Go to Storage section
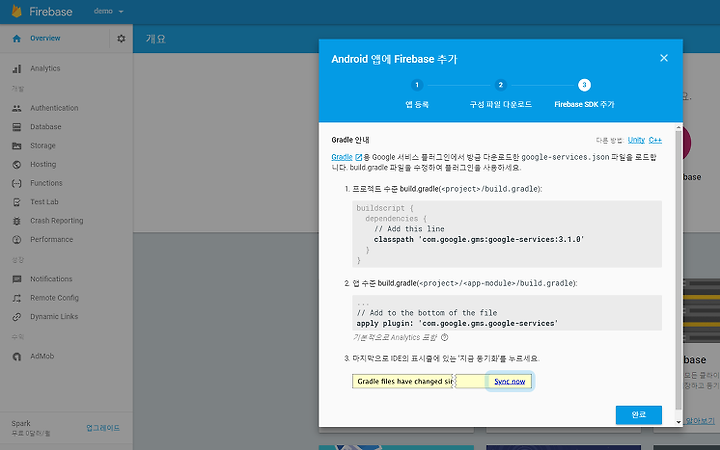 pos(43,146)
